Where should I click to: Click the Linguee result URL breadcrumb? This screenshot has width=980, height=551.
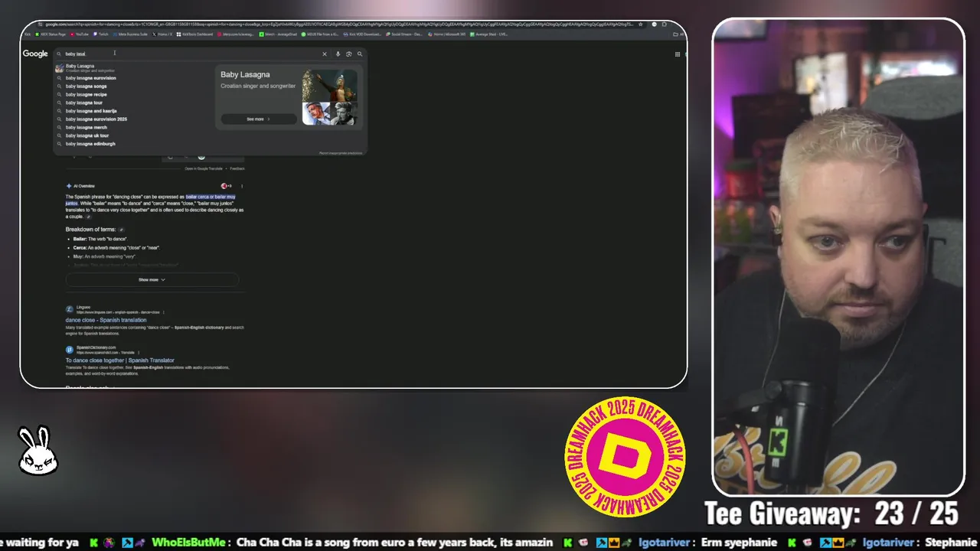[118, 312]
